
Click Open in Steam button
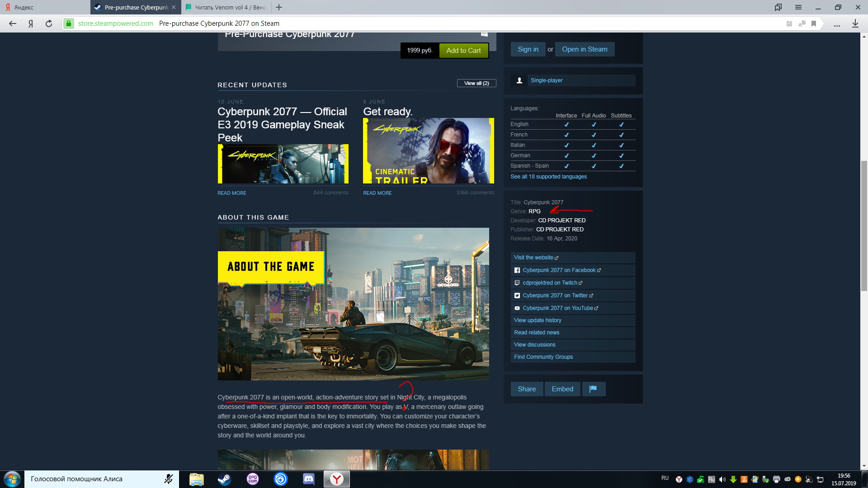click(x=585, y=49)
